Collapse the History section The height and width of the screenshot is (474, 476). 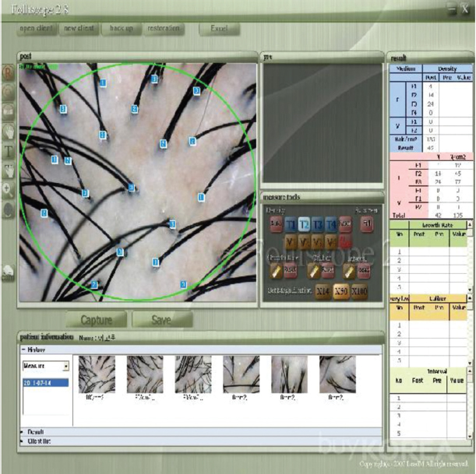tap(22, 349)
